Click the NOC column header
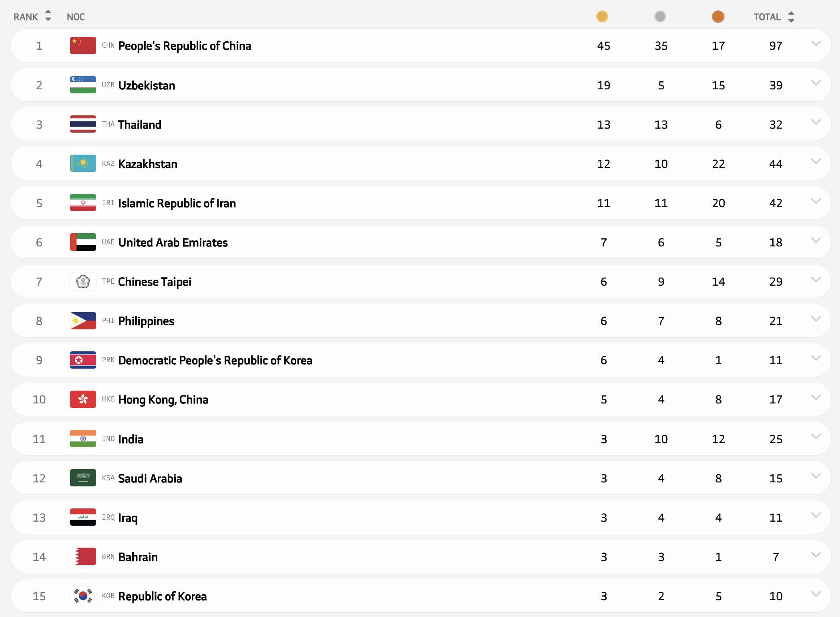The height and width of the screenshot is (617, 840). coord(76,17)
